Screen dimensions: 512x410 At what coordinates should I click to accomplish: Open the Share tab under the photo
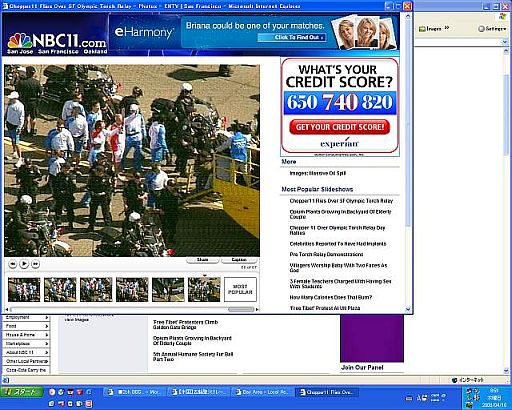click(202, 260)
